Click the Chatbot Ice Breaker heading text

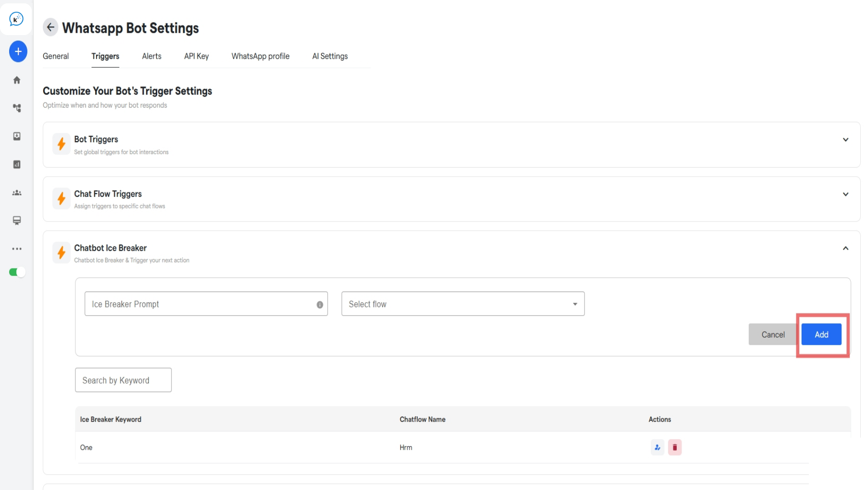[111, 248]
